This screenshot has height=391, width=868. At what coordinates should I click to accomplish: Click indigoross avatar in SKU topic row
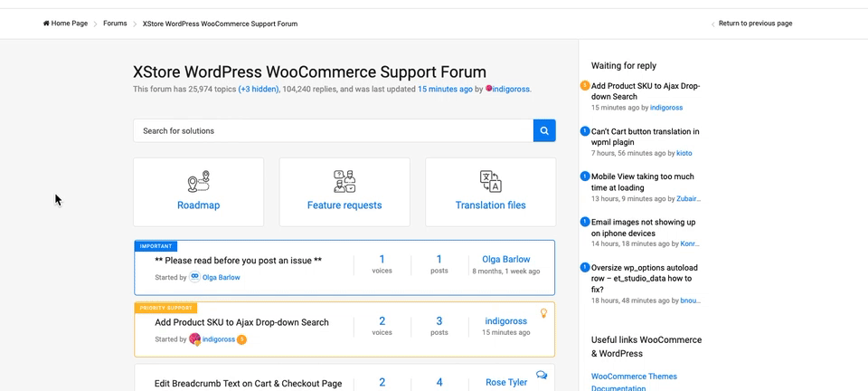pos(194,339)
